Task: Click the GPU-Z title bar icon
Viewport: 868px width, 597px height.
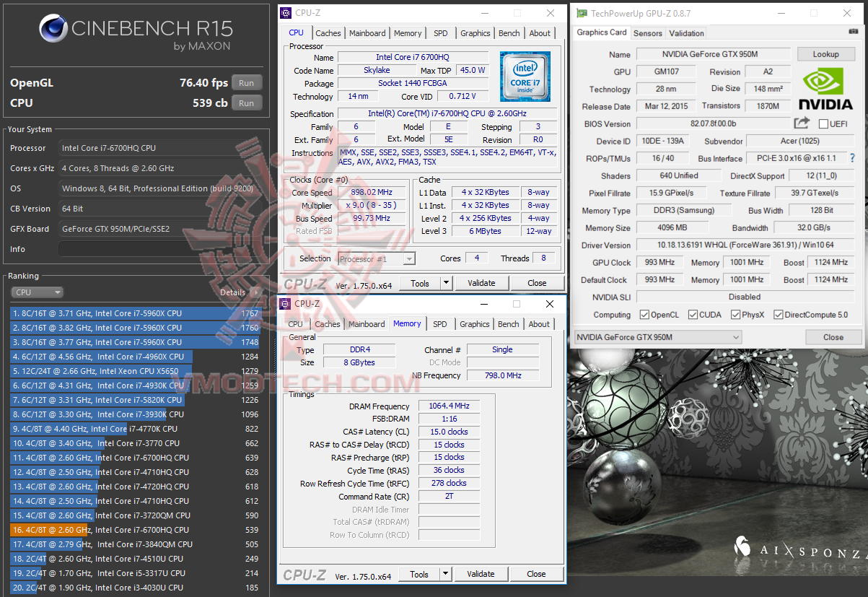Action: point(582,13)
